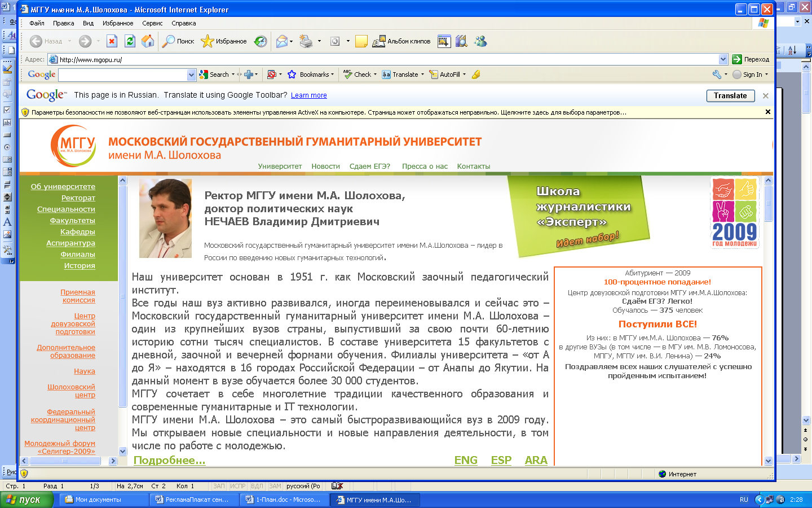Expand the Google Search button dropdown
812x508 pixels.
pos(233,75)
